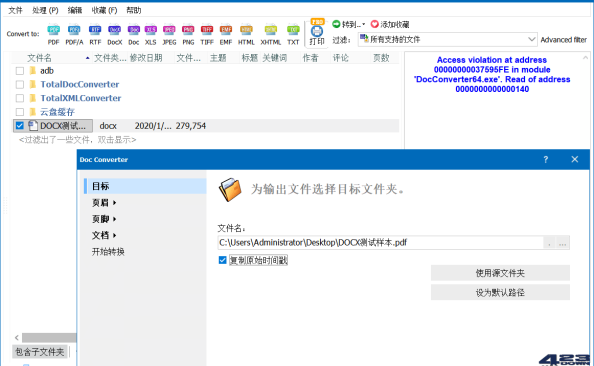Uncheck the DOCX测试 file checkbox
594x366 pixels.
pyautogui.click(x=20, y=126)
